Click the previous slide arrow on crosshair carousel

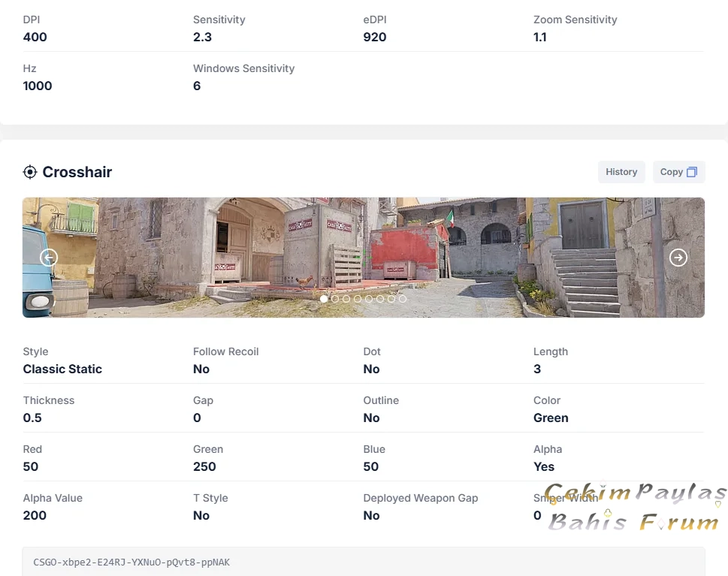tap(49, 258)
